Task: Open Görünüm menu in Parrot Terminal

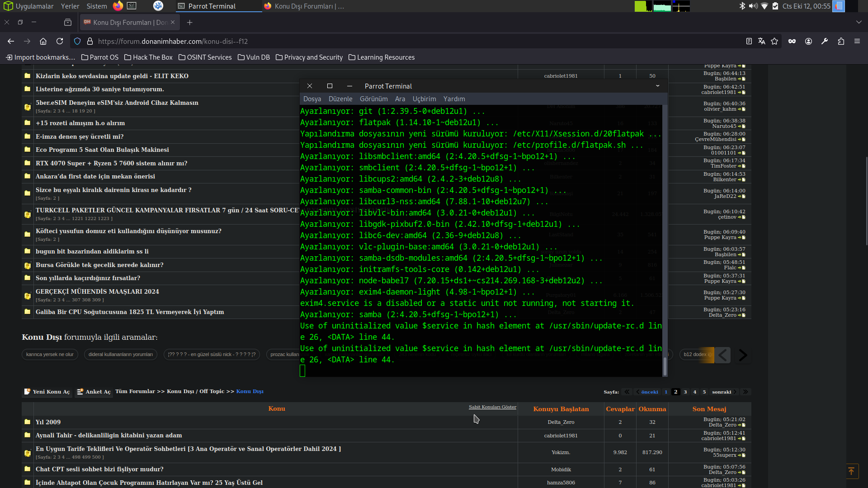Action: coord(374,99)
